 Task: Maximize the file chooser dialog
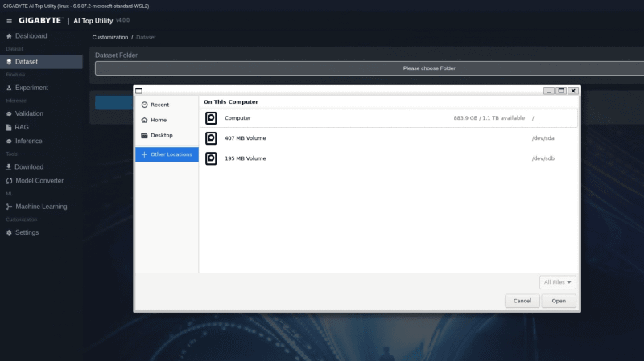(561, 91)
